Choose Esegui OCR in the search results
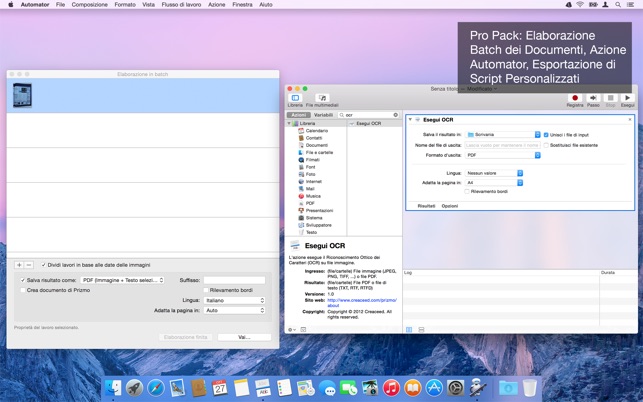 [368, 123]
